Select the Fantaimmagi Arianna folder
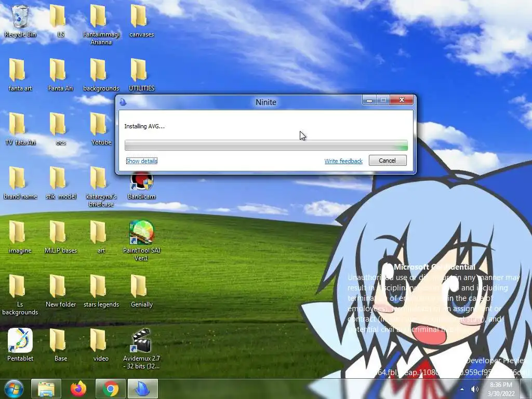Screen dimensions: 532x399 tap(101, 24)
